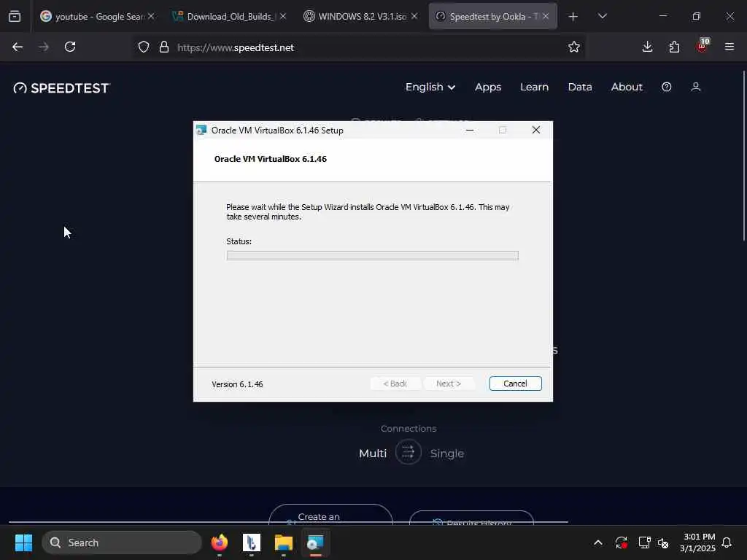Click the Speedtest account user icon
Image resolution: width=747 pixels, height=560 pixels.
coord(695,87)
